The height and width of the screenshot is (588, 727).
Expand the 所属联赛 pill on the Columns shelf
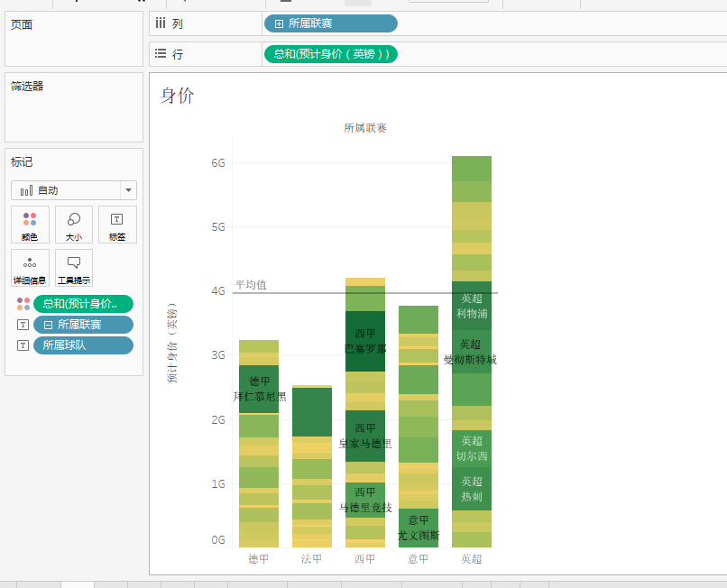click(x=279, y=23)
